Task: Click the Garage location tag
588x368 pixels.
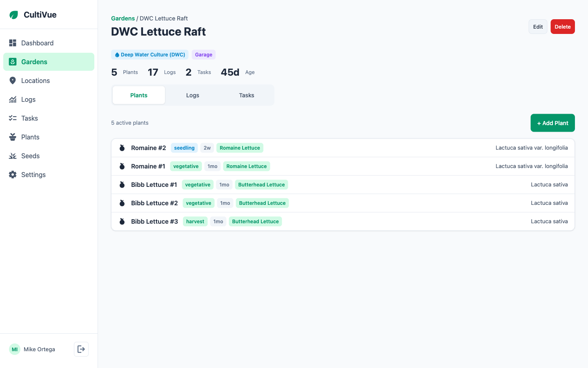Action: [203, 55]
